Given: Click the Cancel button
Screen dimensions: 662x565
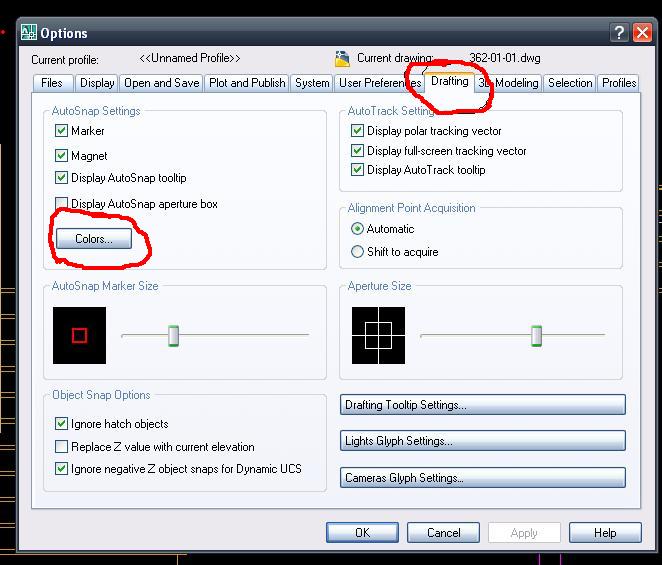Looking at the screenshot, I should pos(443,532).
